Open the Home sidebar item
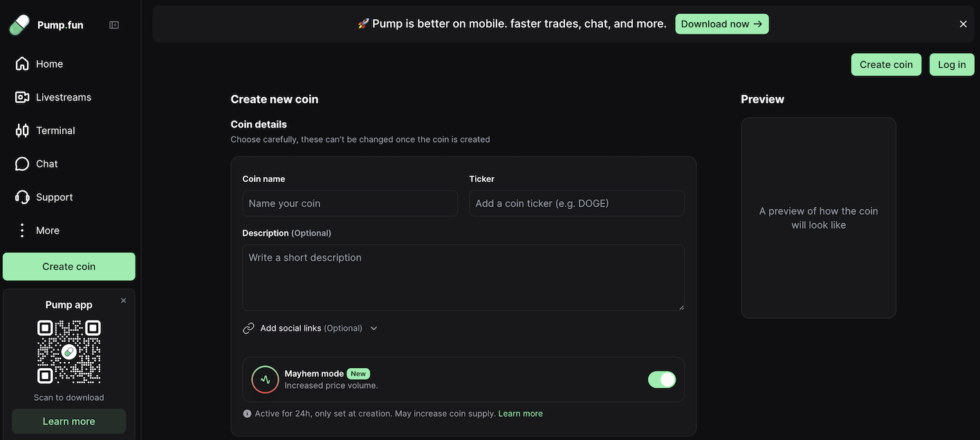Image resolution: width=980 pixels, height=440 pixels. 49,64
